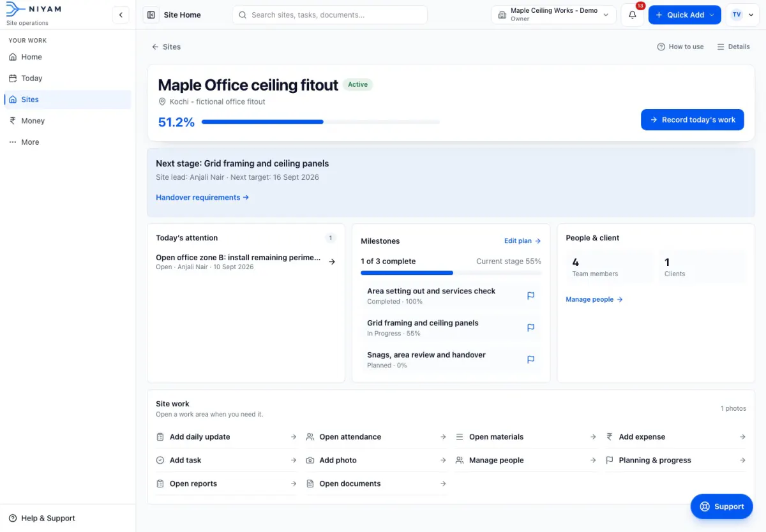This screenshot has height=532, width=766.
Task: Open Area setting out and services check milestone
Action: click(x=451, y=296)
